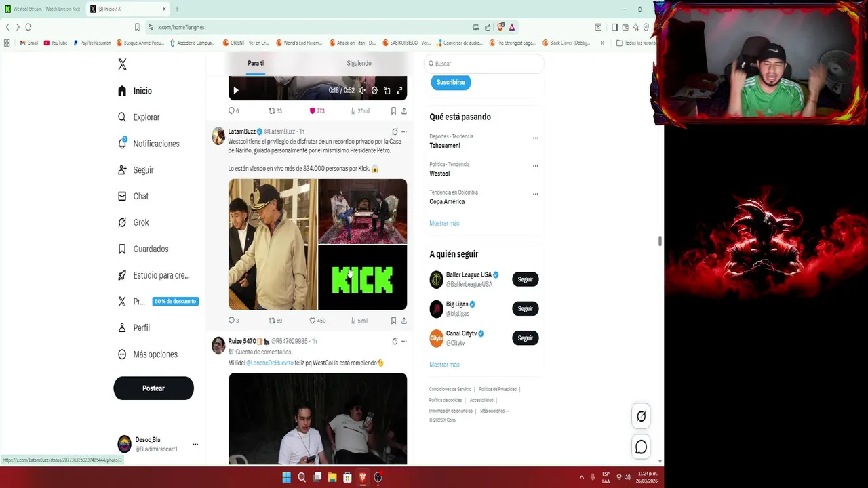Click Mostrar más under trends

click(x=444, y=223)
